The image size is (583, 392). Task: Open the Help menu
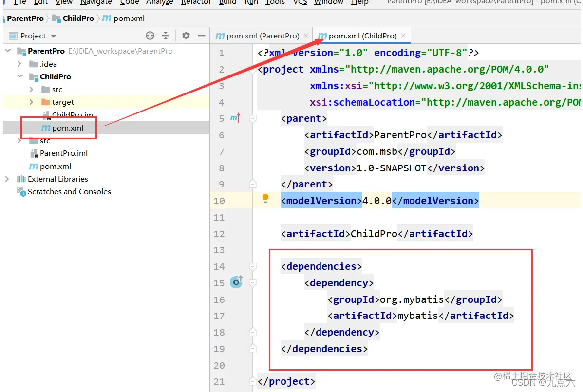[360, 2]
